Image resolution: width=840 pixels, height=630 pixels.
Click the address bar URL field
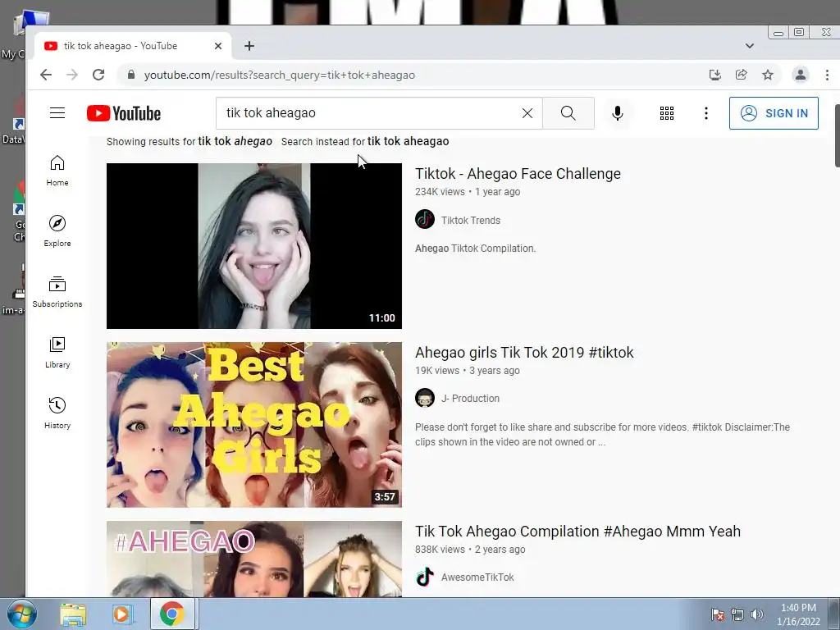pyautogui.click(x=418, y=75)
